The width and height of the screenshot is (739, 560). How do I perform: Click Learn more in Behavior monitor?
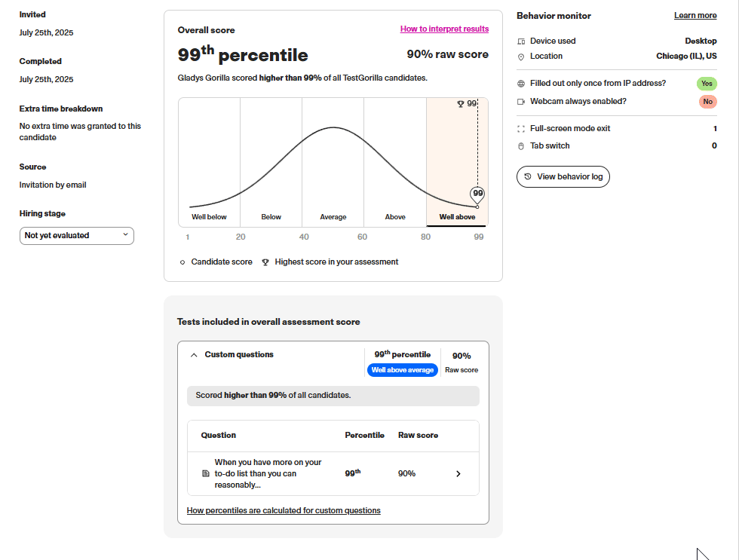click(x=695, y=15)
